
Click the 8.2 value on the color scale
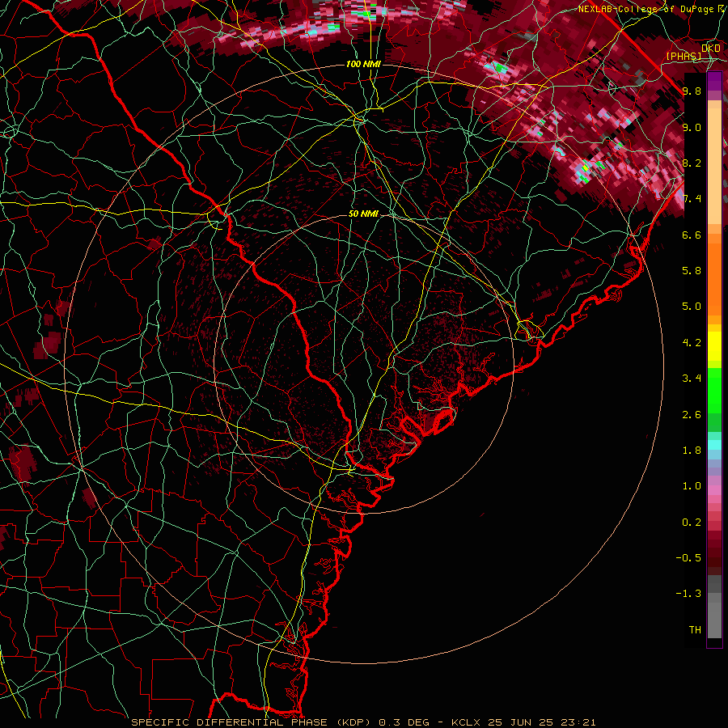point(692,163)
